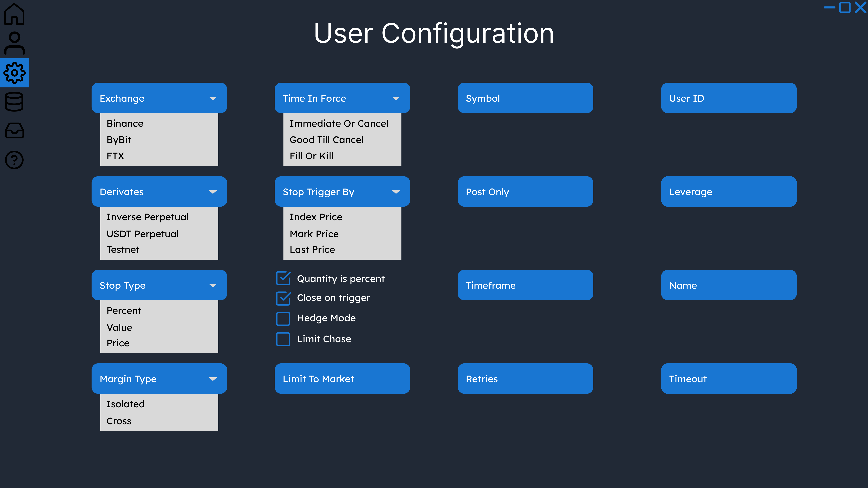Select Mark Price in the Stop Trigger By list
This screenshot has height=488, width=868.
pyautogui.click(x=314, y=234)
